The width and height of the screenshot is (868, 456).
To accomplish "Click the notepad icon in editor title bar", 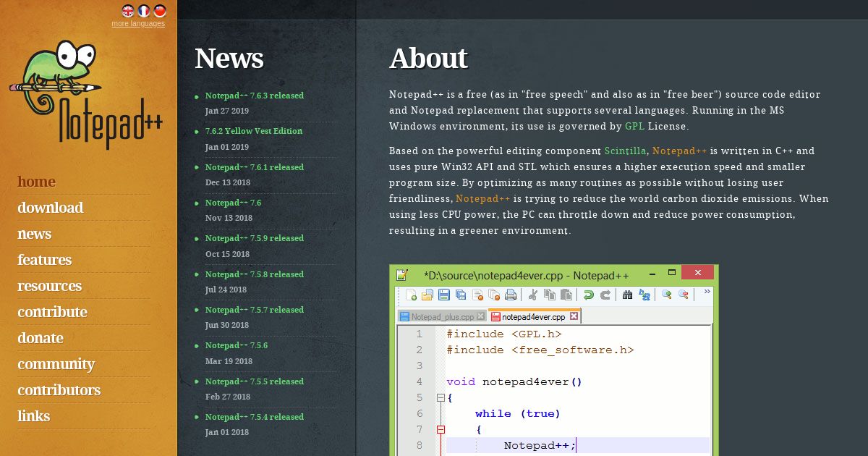I will (402, 275).
